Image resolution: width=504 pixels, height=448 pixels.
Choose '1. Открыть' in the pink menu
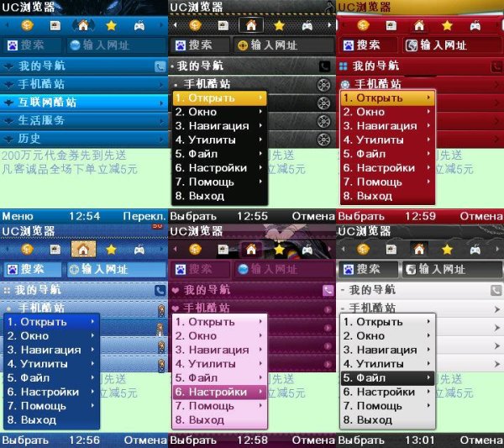click(x=220, y=322)
